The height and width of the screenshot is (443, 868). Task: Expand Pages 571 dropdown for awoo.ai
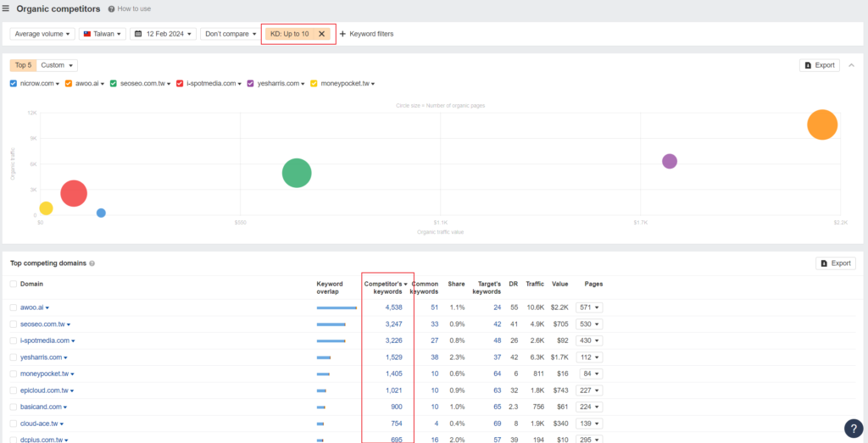coord(589,307)
